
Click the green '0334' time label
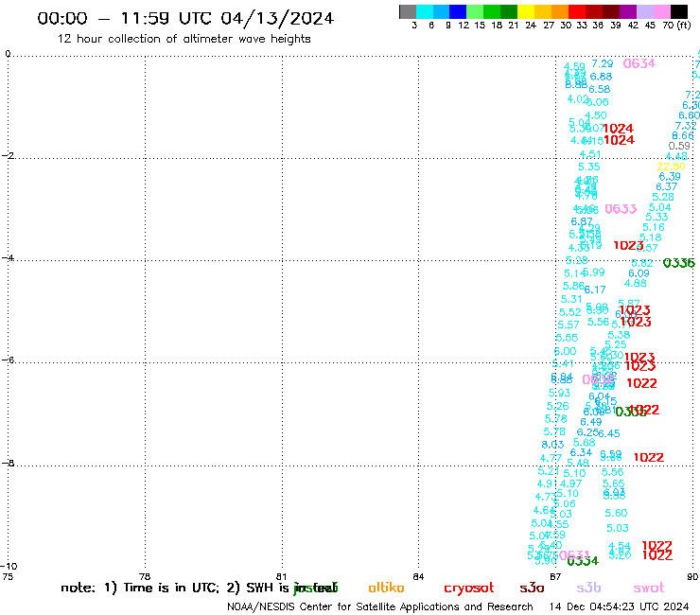tap(583, 561)
